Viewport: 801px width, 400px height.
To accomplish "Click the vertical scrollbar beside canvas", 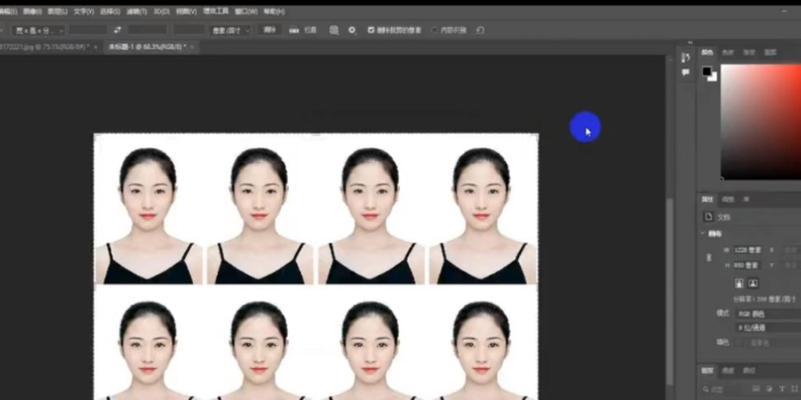I will 670,292.
